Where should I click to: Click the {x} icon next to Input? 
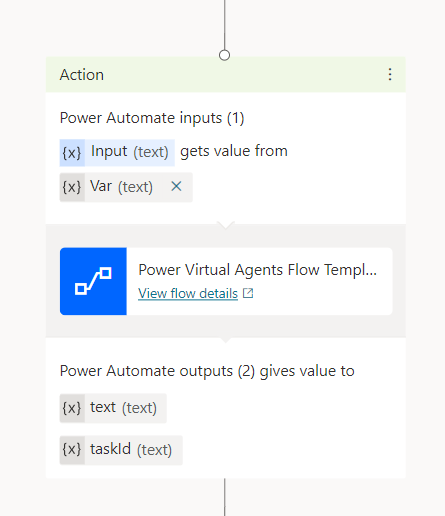point(72,153)
